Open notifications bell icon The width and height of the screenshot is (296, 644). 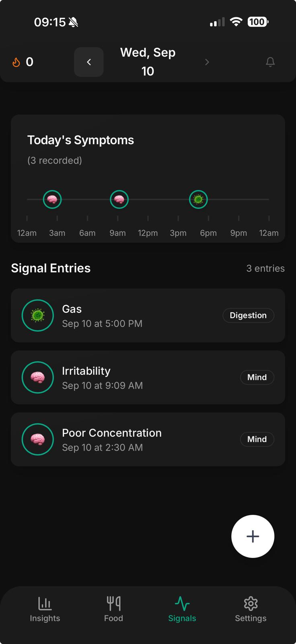tap(270, 62)
